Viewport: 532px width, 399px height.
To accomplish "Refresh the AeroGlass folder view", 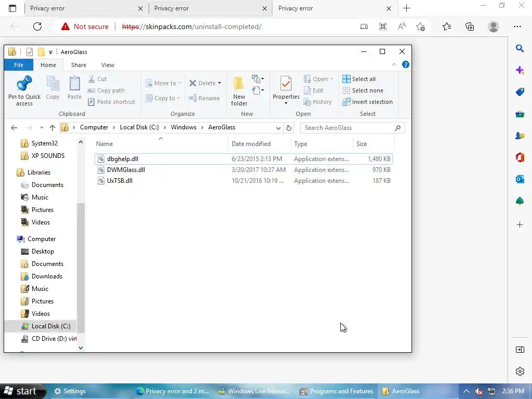I will click(288, 128).
